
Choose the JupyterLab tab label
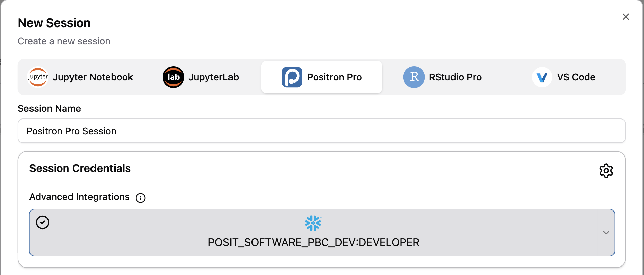(x=214, y=77)
